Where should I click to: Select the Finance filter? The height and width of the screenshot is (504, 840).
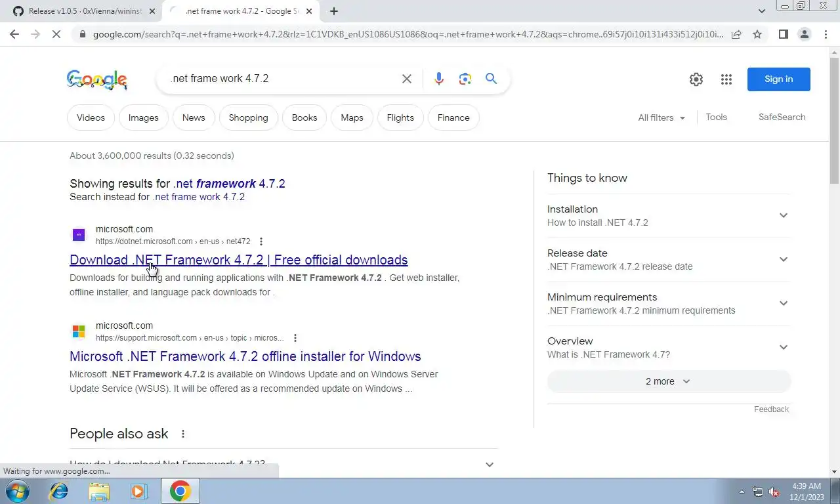coord(453,117)
